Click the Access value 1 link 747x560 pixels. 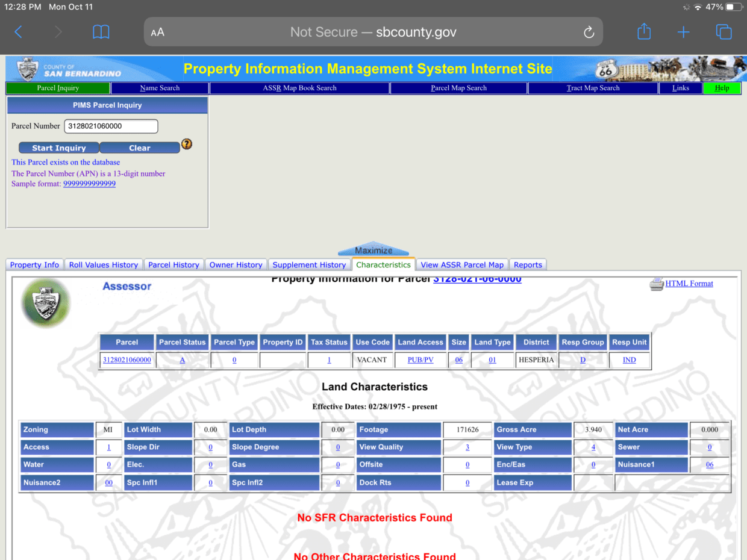click(x=109, y=447)
